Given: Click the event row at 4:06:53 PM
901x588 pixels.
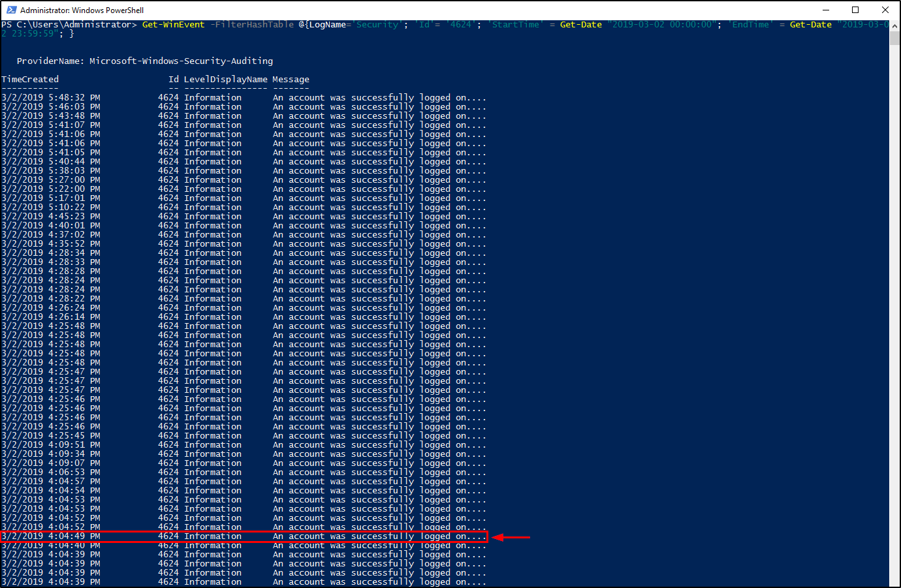Looking at the screenshot, I should click(x=244, y=472).
